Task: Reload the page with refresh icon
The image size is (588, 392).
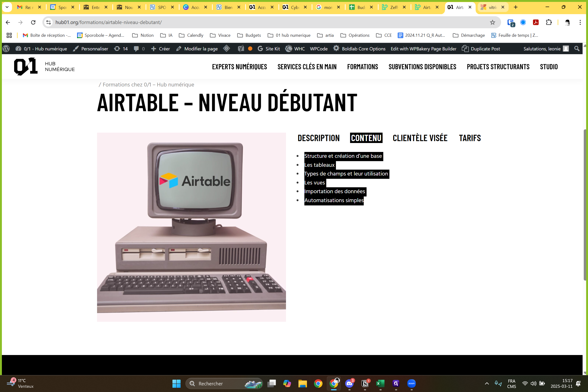Action: 33,22
